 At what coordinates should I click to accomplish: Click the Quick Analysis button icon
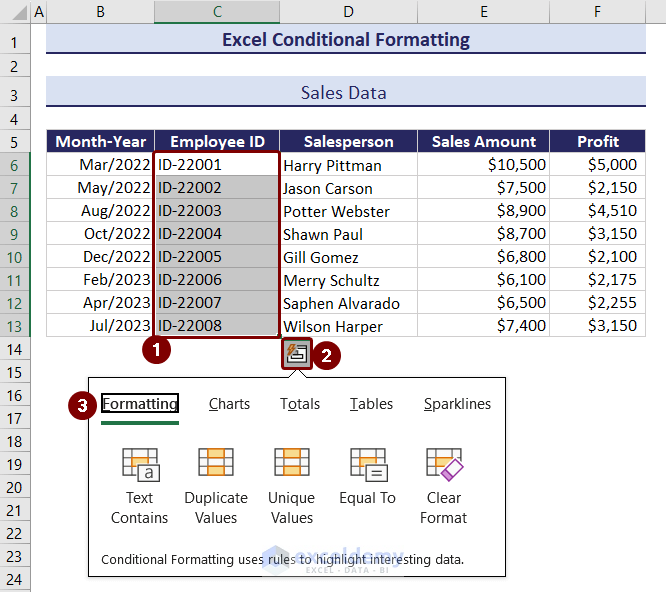(296, 353)
